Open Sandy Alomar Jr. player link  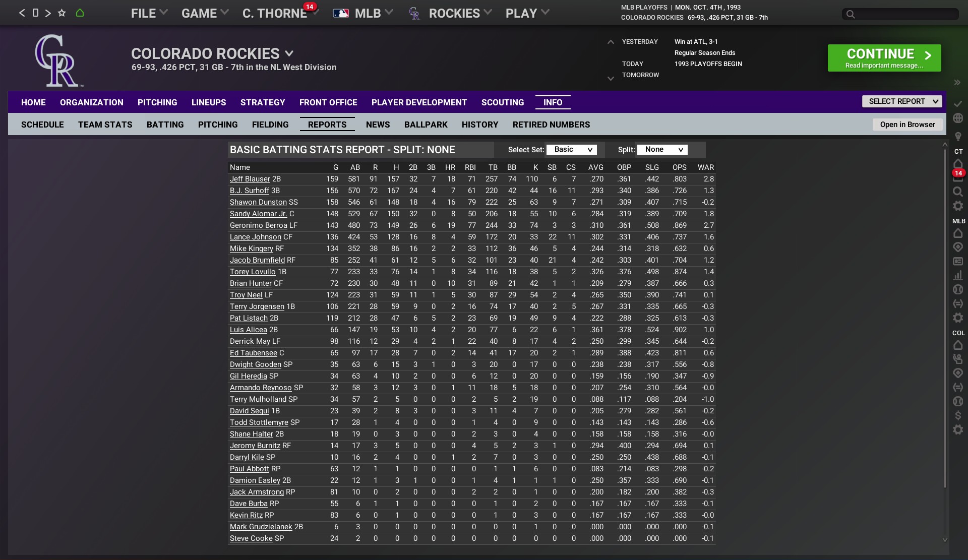[259, 214]
